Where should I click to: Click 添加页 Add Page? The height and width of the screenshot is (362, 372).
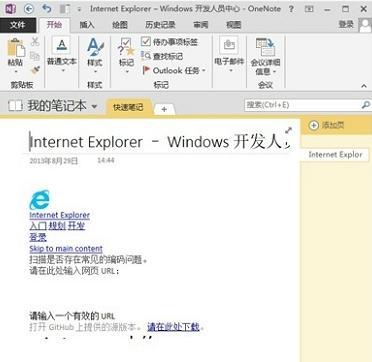coord(327,125)
